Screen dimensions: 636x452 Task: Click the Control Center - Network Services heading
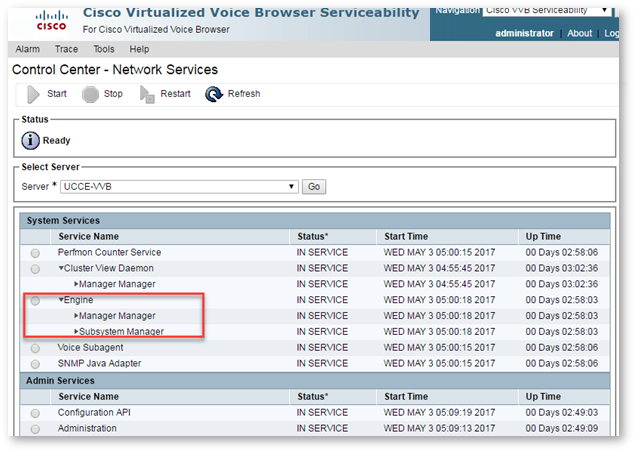click(115, 70)
